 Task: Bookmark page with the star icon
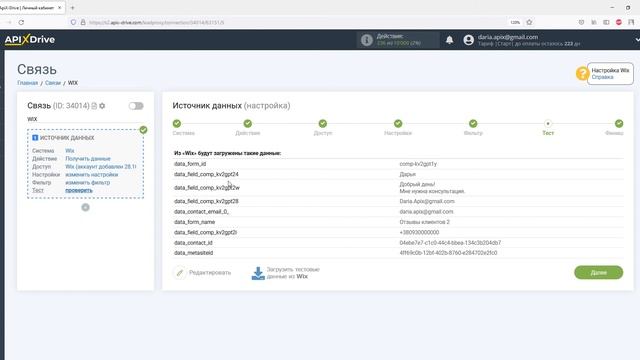(529, 22)
